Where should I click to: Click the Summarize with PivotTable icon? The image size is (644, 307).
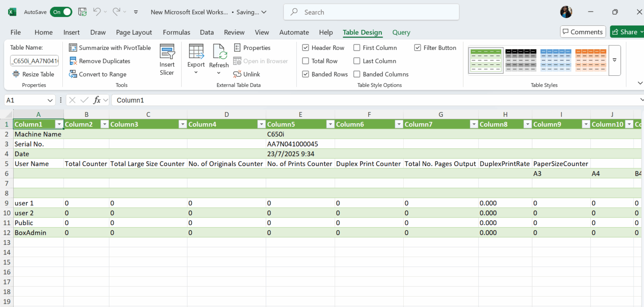point(73,48)
